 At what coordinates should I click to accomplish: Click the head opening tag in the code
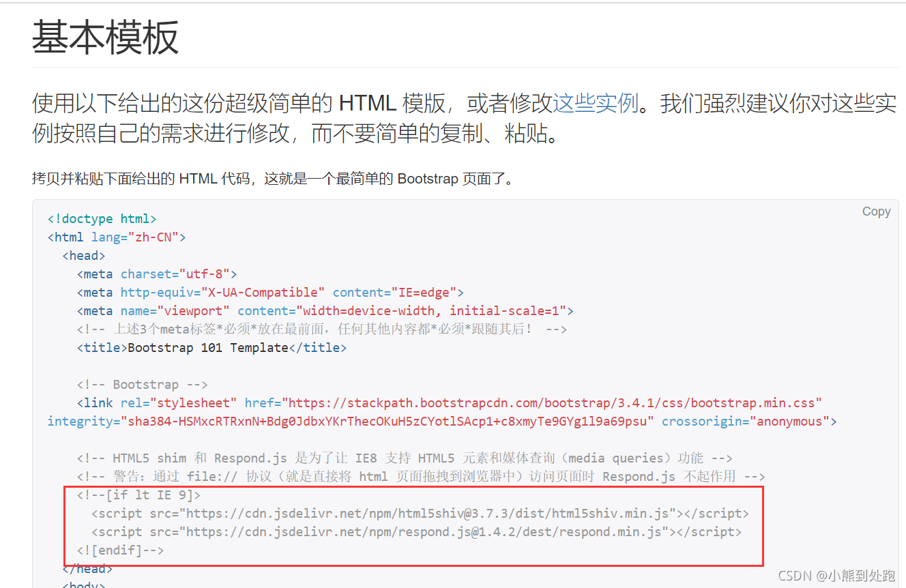[83, 255]
